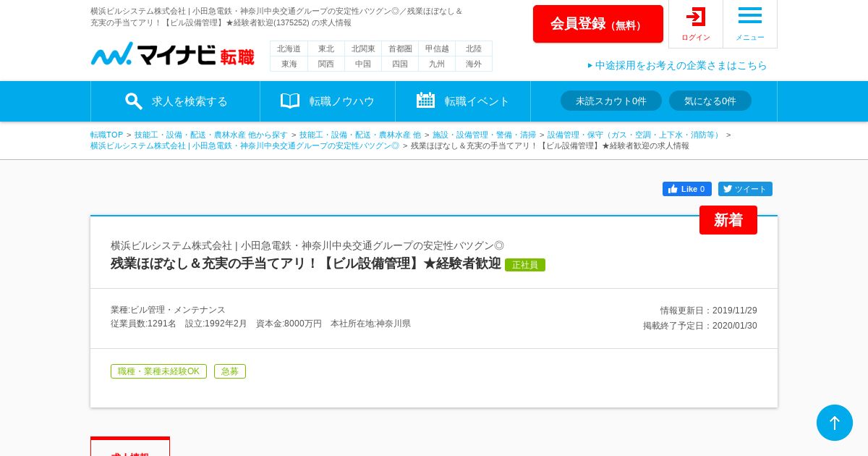
Task: Click the scroll-to-top arrow button
Action: [x=835, y=423]
